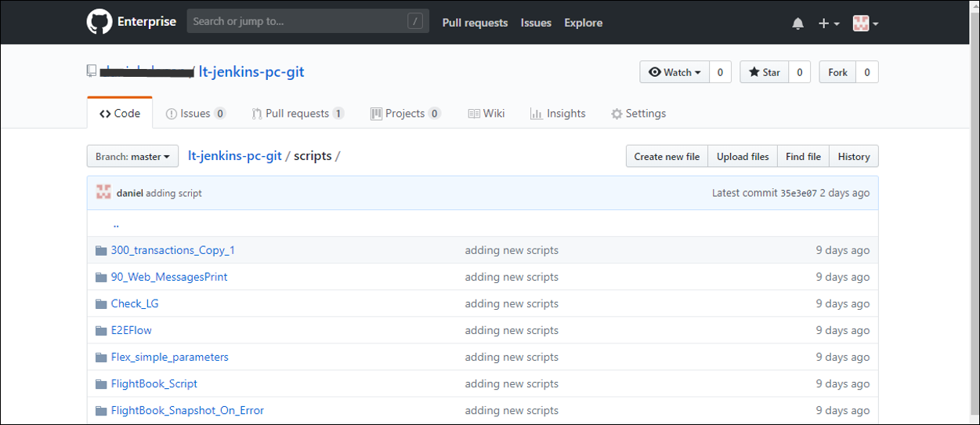Open the Watch dropdown menu
Image resolution: width=980 pixels, height=425 pixels.
pyautogui.click(x=674, y=72)
